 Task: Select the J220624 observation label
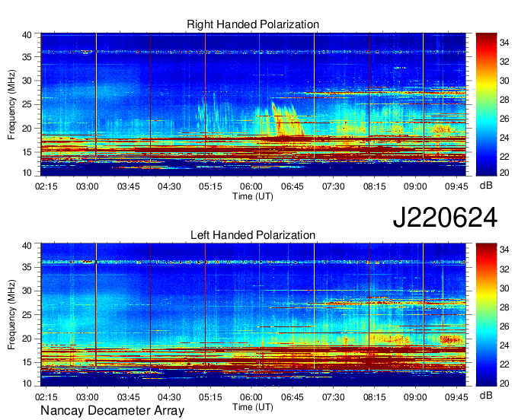[x=445, y=218]
